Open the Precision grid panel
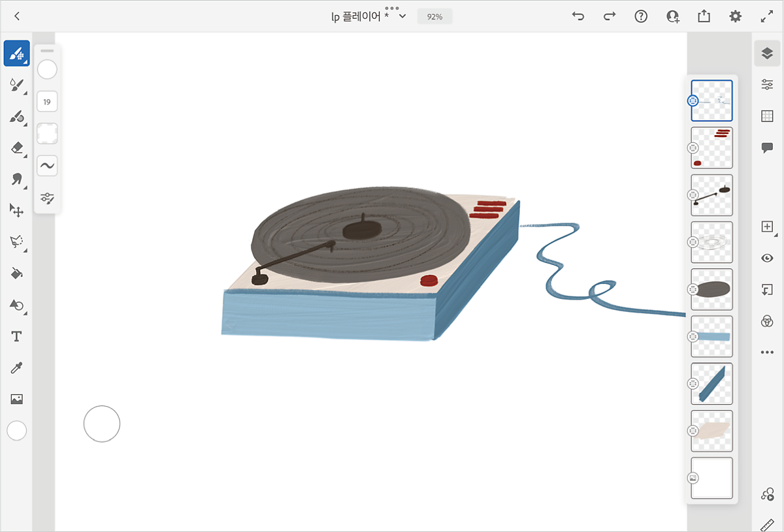The height and width of the screenshot is (532, 784). (x=768, y=116)
